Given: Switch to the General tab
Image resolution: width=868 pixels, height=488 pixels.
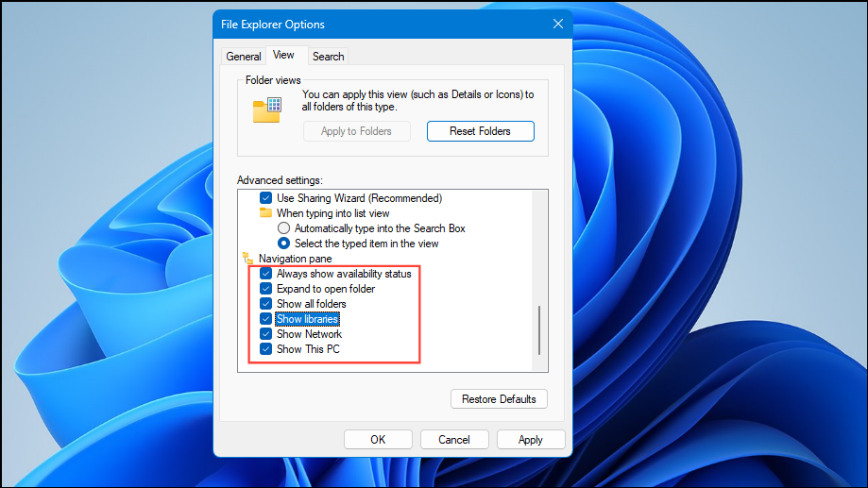Looking at the screenshot, I should tap(243, 57).
